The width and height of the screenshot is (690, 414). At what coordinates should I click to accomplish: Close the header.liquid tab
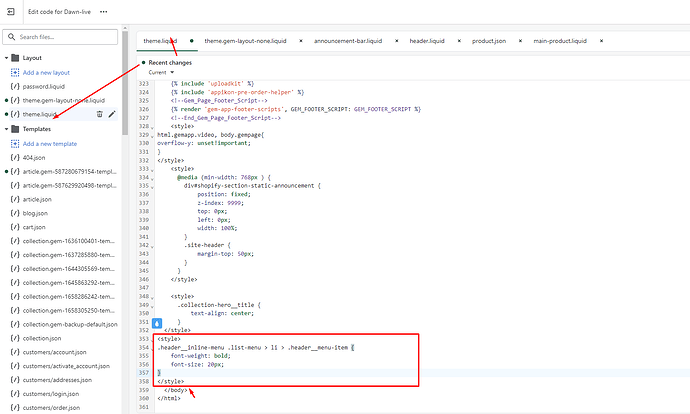coord(458,41)
